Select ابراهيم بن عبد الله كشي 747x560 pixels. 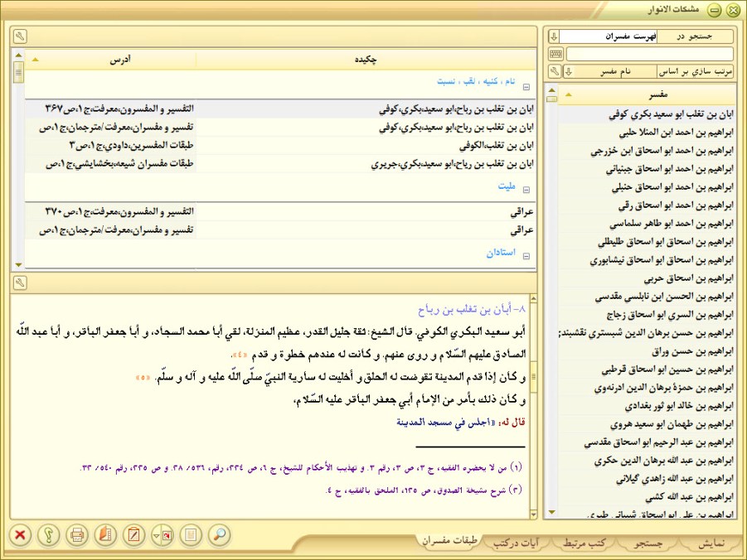tap(647, 497)
